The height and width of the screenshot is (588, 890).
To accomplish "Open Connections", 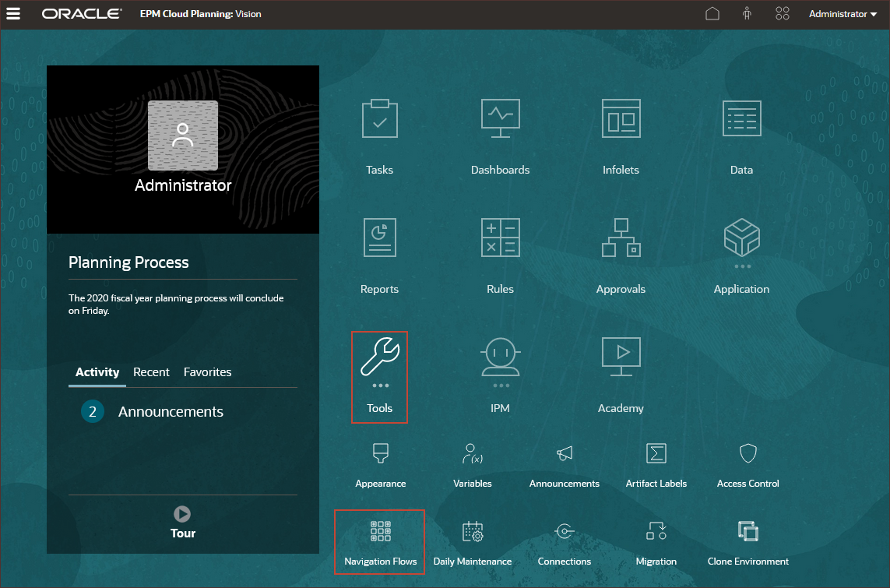I will click(x=565, y=543).
